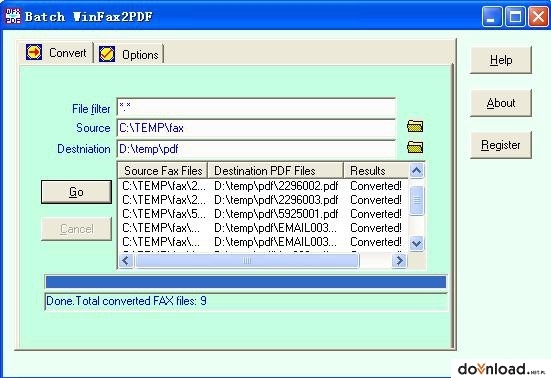Click the Cancel button

click(76, 229)
